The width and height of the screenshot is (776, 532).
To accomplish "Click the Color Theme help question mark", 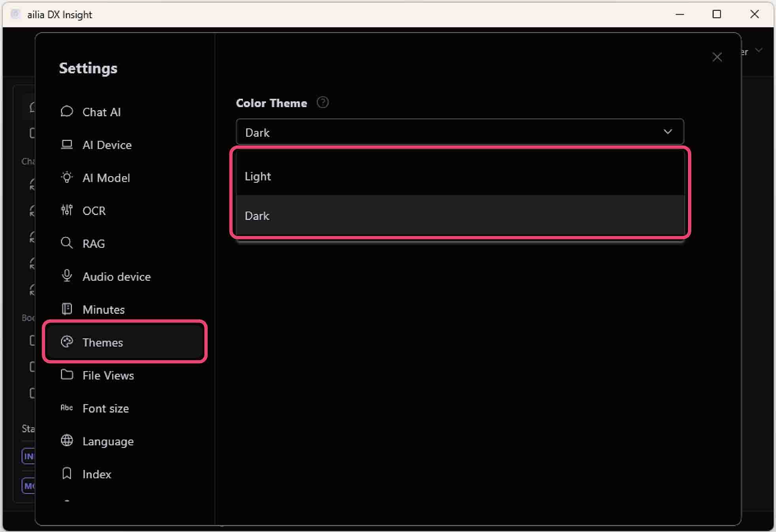I will pos(322,102).
